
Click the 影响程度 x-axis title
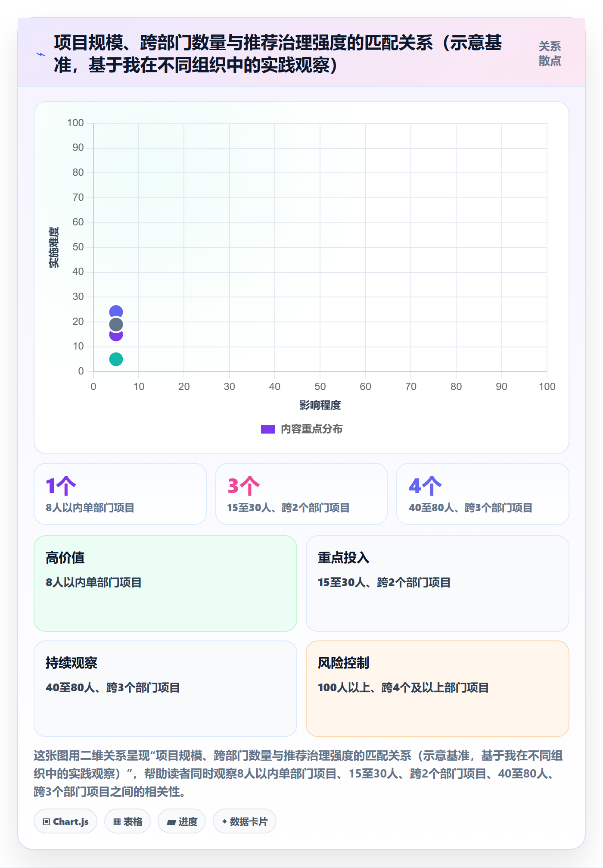tap(320, 405)
